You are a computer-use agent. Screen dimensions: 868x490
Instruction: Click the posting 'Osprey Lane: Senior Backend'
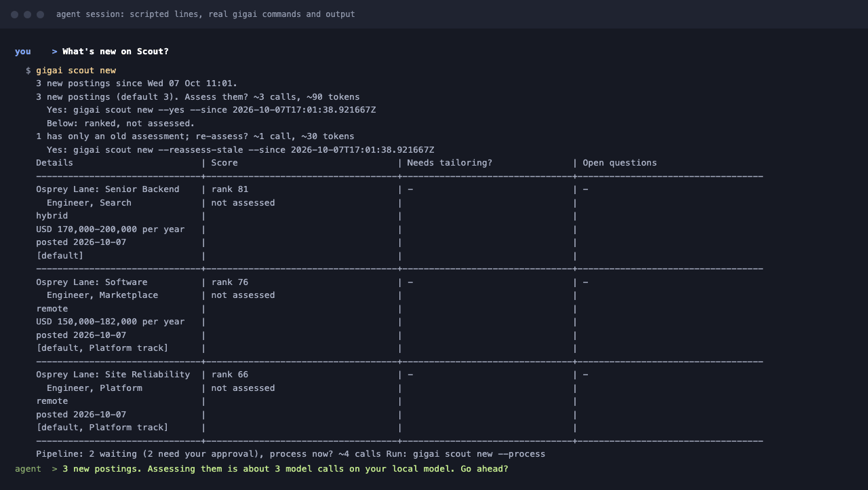(108, 189)
